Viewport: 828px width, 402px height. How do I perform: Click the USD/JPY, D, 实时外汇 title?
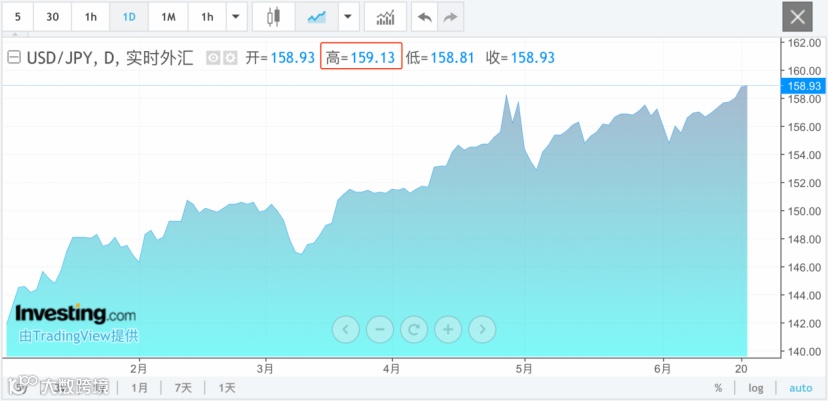[110, 58]
